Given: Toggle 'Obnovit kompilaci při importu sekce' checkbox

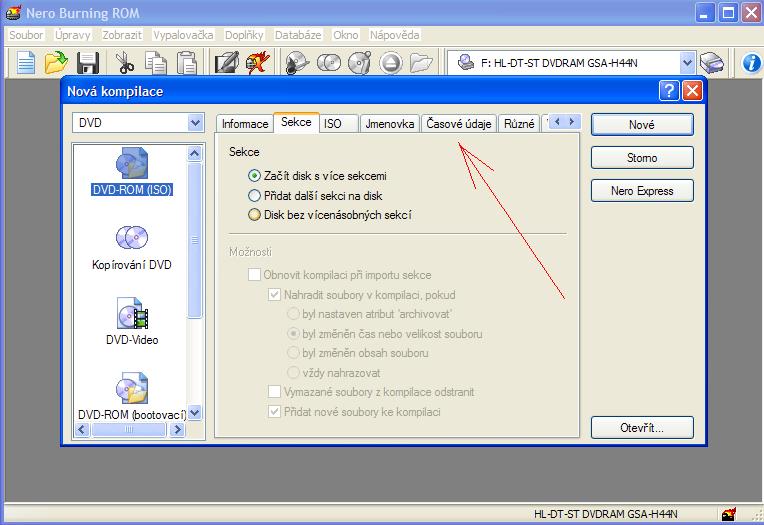Looking at the screenshot, I should [254, 274].
